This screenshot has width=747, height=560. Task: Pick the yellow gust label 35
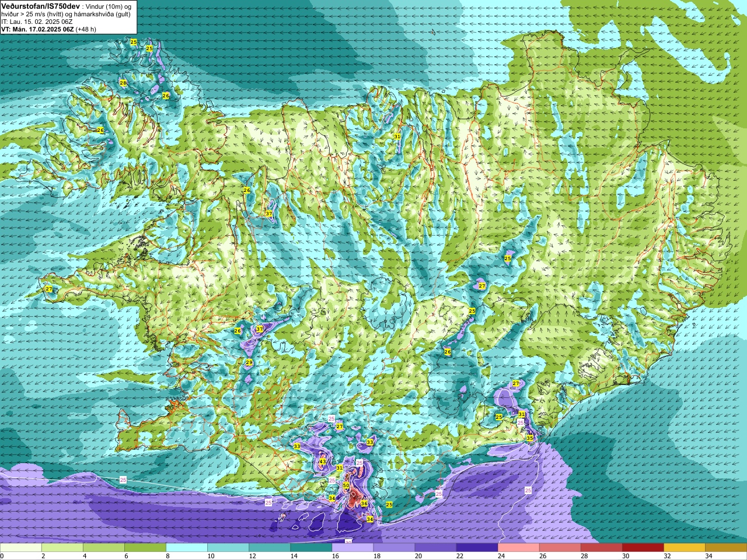point(530,437)
